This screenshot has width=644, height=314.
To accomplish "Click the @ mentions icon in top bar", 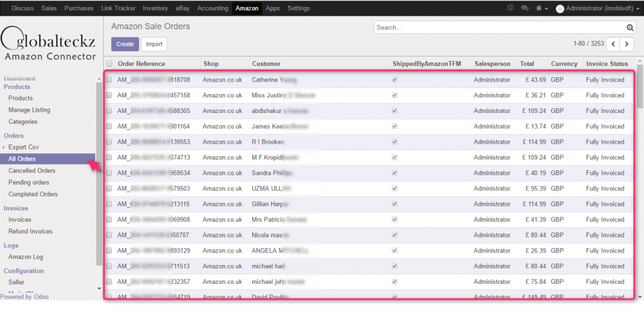I will [510, 8].
